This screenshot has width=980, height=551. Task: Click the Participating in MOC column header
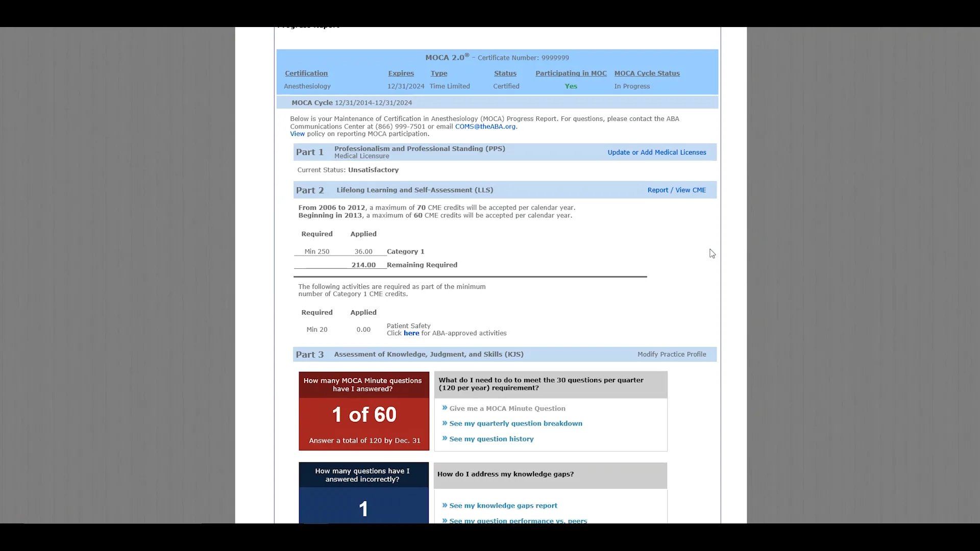(570, 73)
